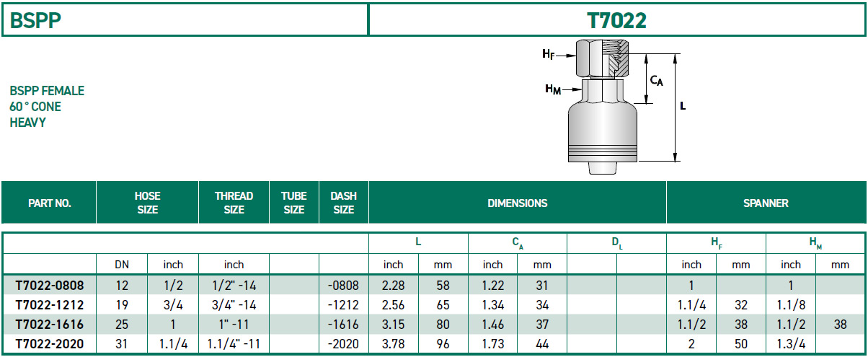Click the DL dimension subheader
This screenshot has width=868, height=357.
pos(617,244)
